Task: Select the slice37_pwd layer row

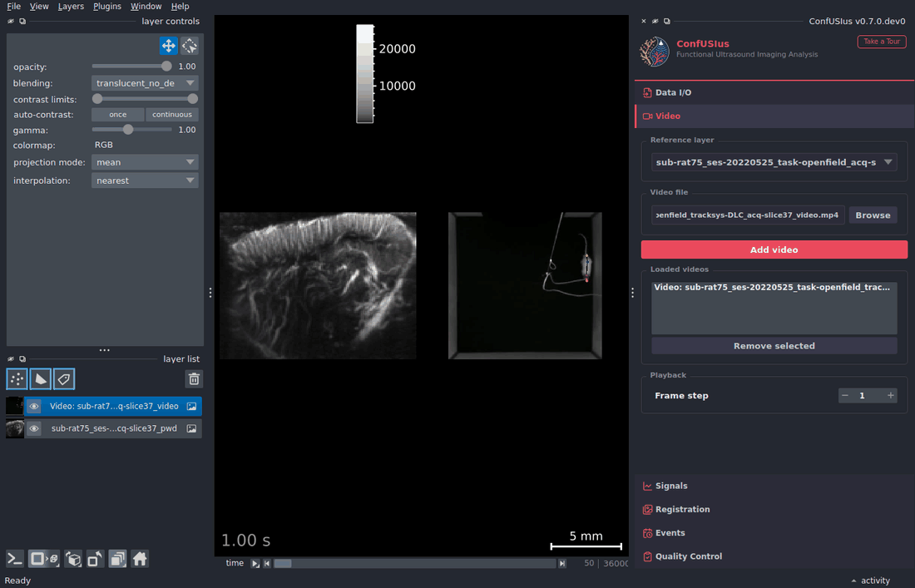Action: tap(104, 428)
